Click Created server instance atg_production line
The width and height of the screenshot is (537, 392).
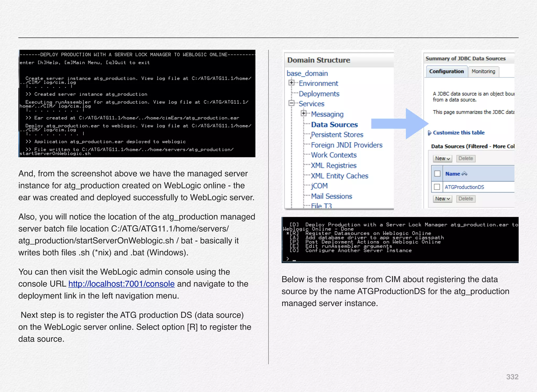tap(86, 94)
